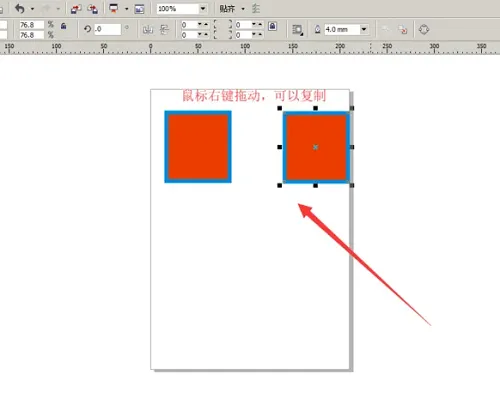Screen dimensions: 500x398
Task: Click the middle-left selection handle
Action: coord(280,147)
